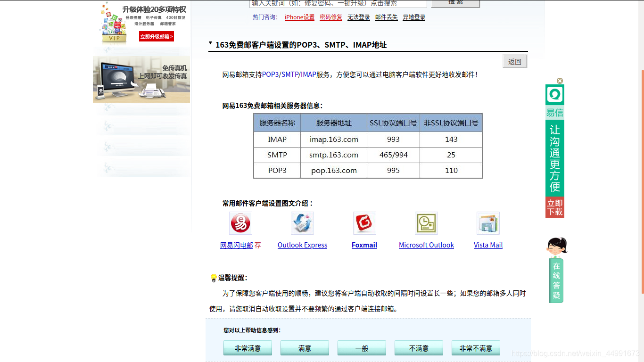Click the 返回 button
This screenshot has height=362, width=644.
pos(515,61)
